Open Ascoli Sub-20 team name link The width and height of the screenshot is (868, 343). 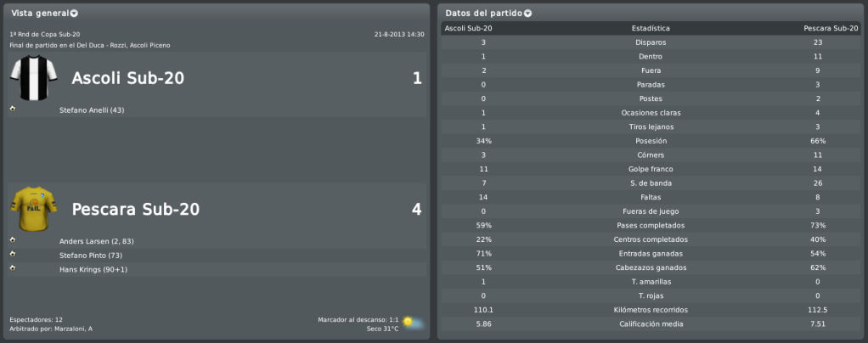128,79
